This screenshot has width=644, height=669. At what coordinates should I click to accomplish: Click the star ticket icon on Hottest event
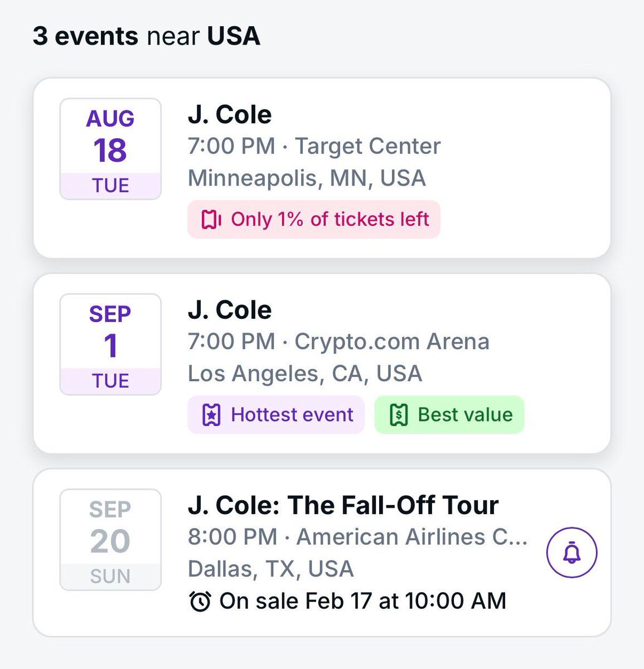[x=211, y=415]
